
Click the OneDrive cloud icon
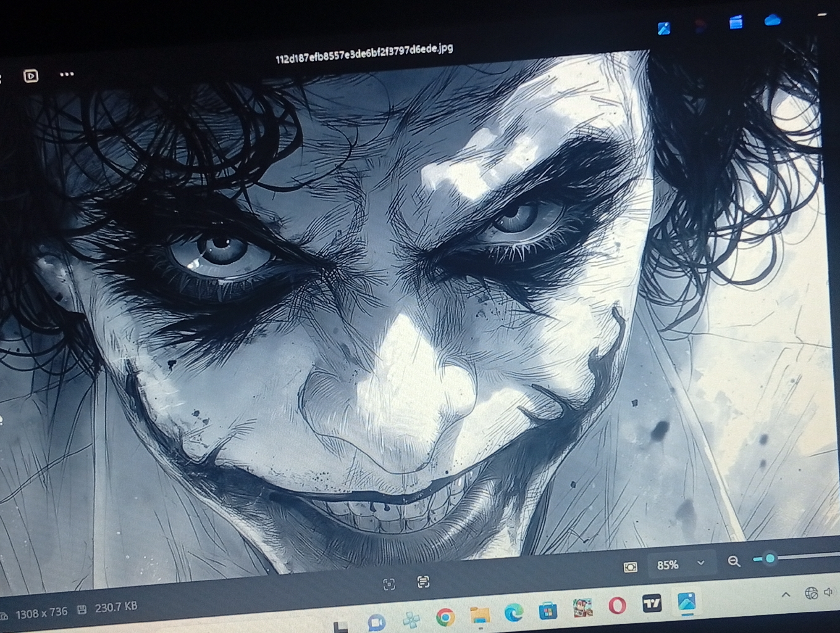772,20
